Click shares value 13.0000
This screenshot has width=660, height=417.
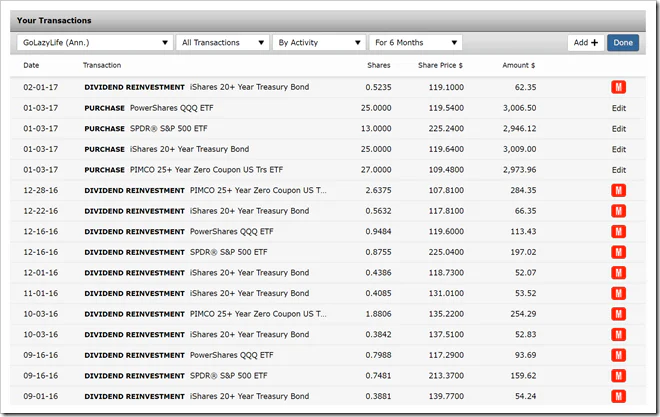click(376, 128)
